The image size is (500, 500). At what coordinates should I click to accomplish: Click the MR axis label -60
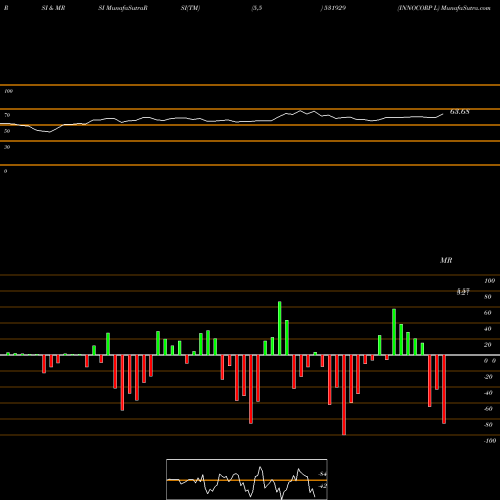(x=488, y=409)
